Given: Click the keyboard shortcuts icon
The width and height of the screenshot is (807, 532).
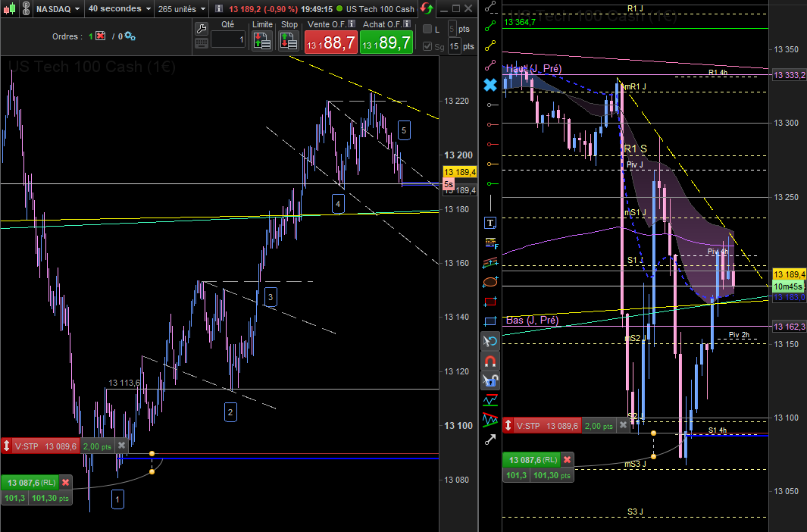Looking at the screenshot, I should click(202, 43).
